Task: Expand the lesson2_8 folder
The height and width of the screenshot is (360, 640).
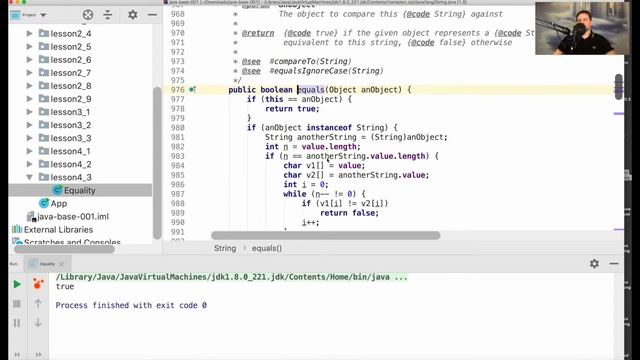Action: [x=29, y=86]
